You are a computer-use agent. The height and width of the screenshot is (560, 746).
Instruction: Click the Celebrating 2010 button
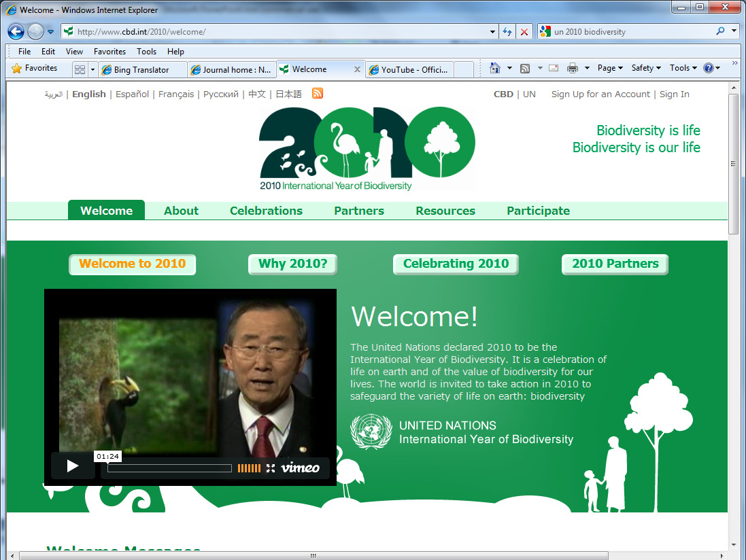click(x=456, y=264)
